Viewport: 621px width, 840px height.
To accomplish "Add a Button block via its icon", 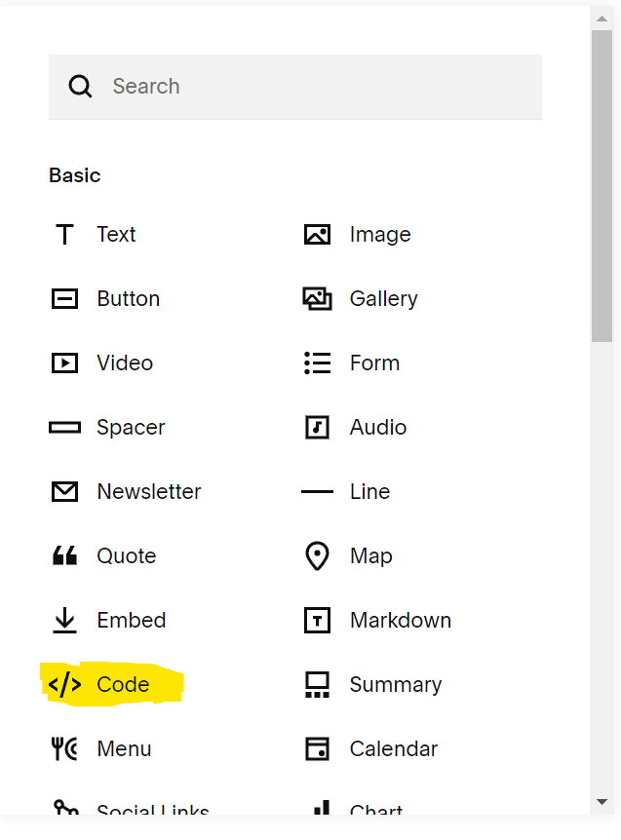I will [65, 299].
